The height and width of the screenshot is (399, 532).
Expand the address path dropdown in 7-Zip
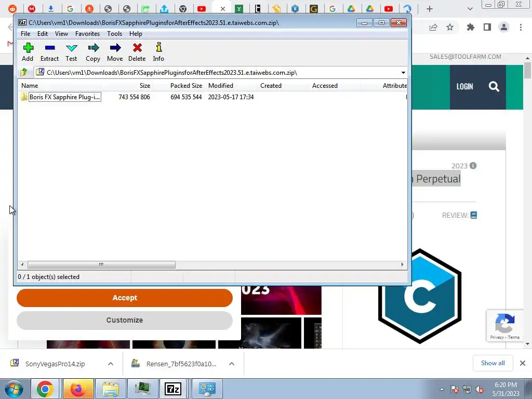[403, 73]
